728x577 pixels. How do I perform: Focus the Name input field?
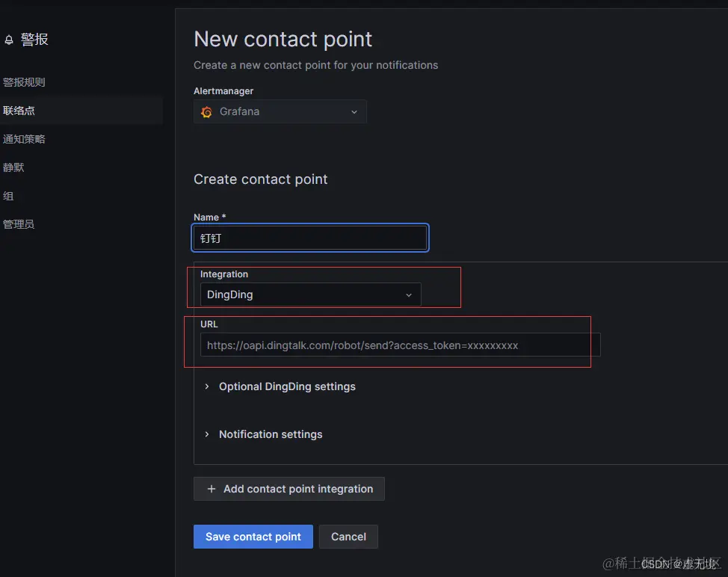(x=310, y=238)
